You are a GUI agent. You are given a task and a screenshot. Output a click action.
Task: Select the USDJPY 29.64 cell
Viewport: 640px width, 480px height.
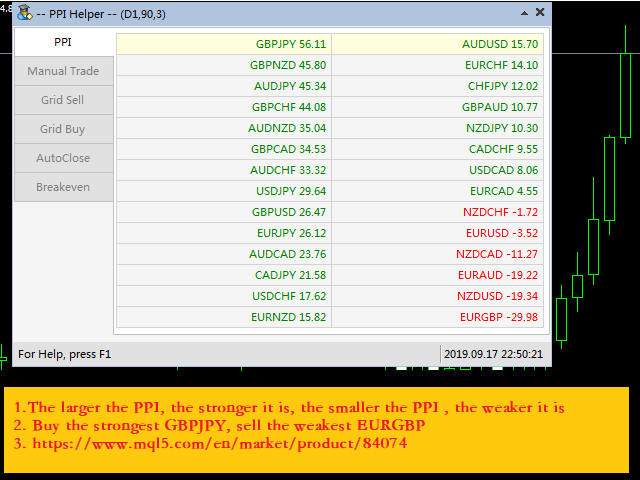[x=224, y=191]
